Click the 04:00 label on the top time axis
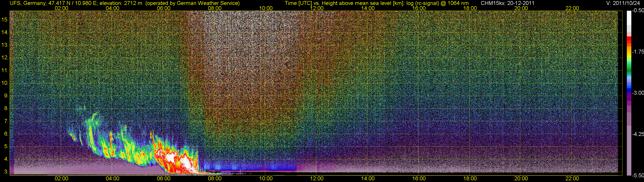Viewport: 644px width, 182px height. tap(112, 8)
